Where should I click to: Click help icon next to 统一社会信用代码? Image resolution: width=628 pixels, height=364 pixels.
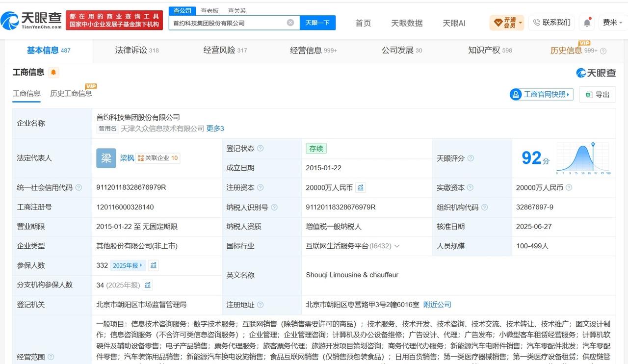78,187
